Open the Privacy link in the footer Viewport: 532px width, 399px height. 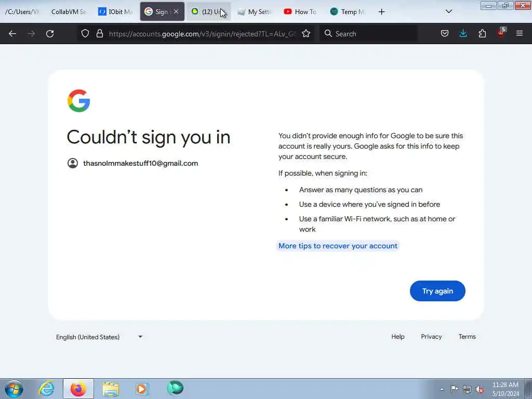pyautogui.click(x=431, y=337)
